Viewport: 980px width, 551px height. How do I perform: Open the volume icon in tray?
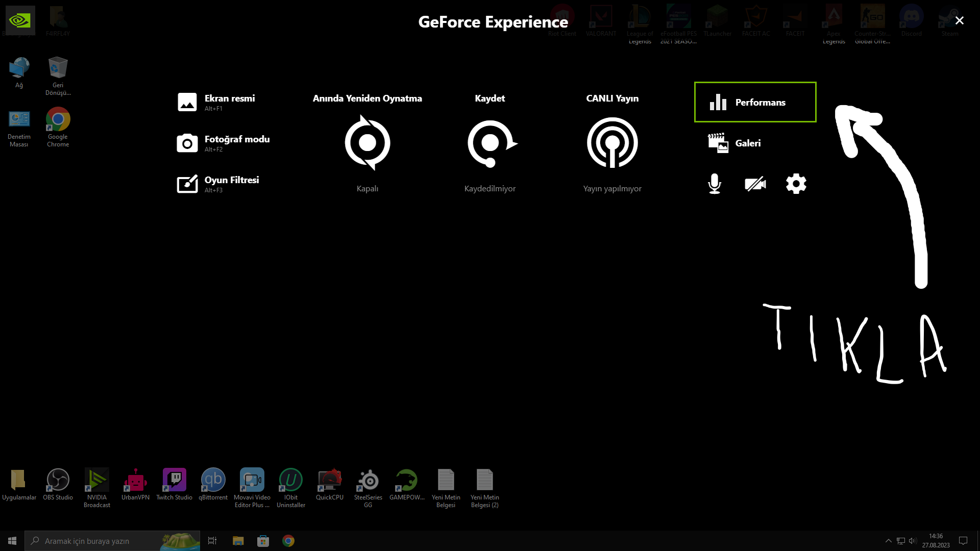tap(913, 541)
